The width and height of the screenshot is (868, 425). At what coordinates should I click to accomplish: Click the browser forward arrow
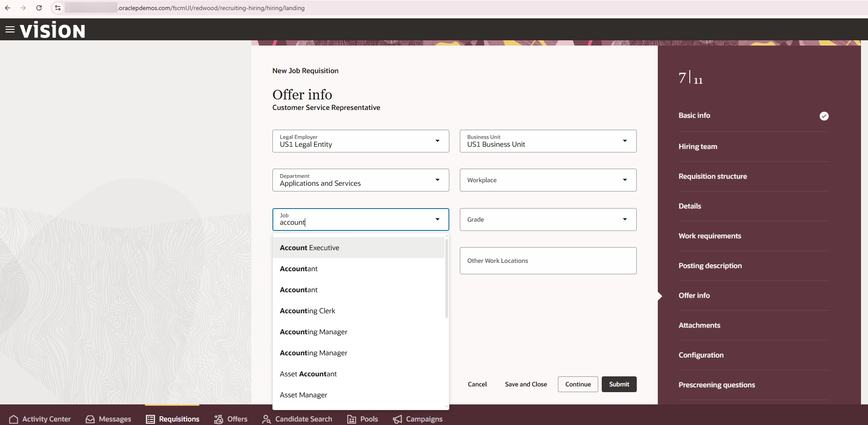click(x=23, y=8)
